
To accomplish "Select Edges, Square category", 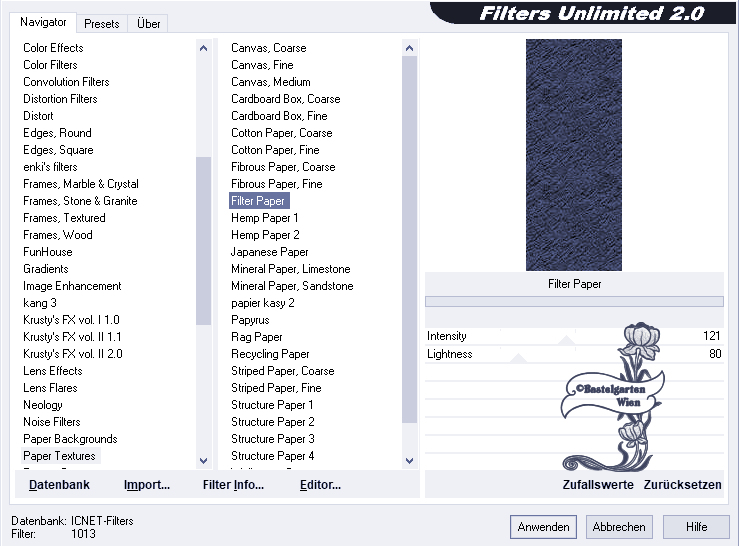I will [58, 150].
